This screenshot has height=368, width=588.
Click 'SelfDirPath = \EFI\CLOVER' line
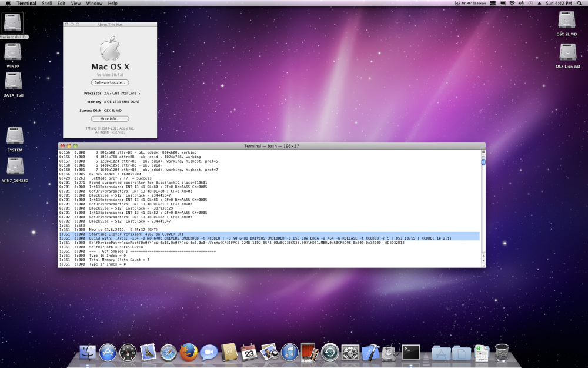point(116,247)
